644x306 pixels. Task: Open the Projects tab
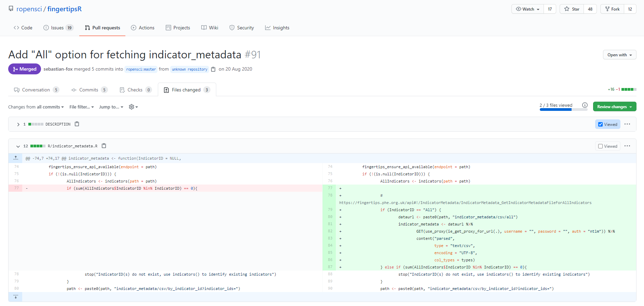[178, 28]
